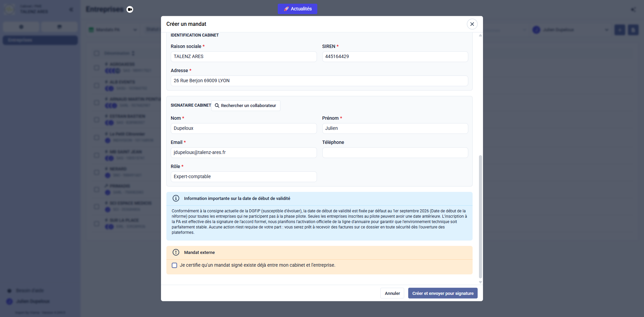Click the dialog's vertical scrollbar thumb

[x=480, y=216]
